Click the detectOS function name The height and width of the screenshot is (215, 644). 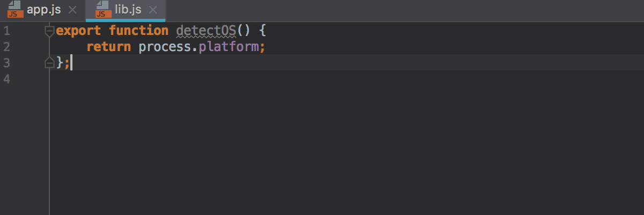point(206,31)
